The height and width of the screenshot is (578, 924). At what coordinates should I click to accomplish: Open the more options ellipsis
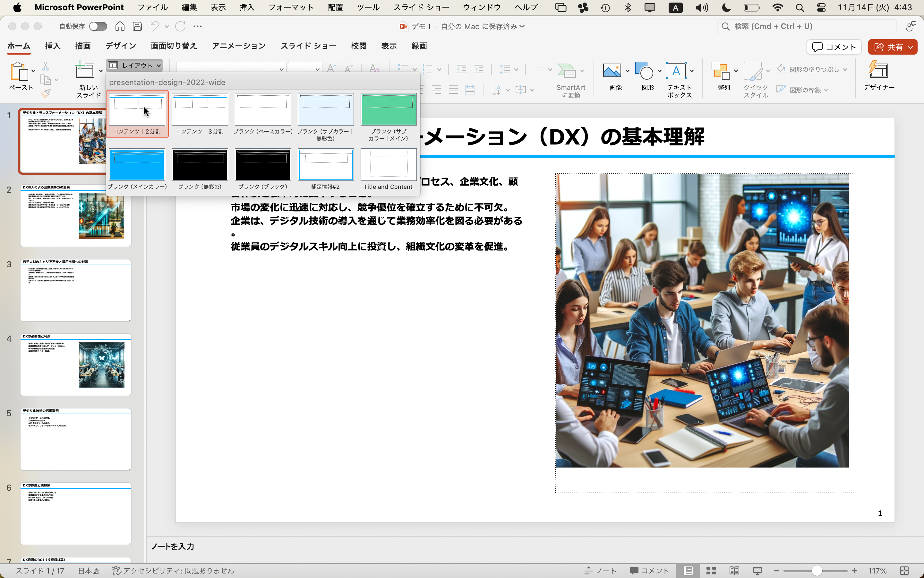tap(197, 26)
